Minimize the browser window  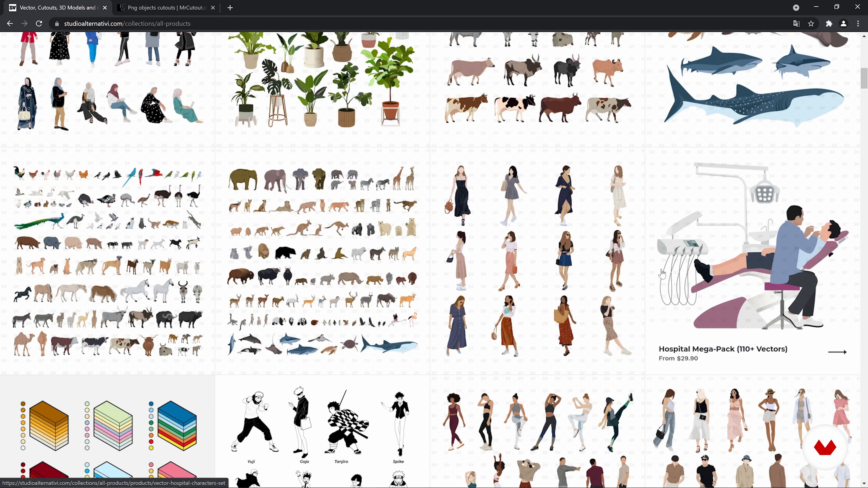tap(816, 7)
